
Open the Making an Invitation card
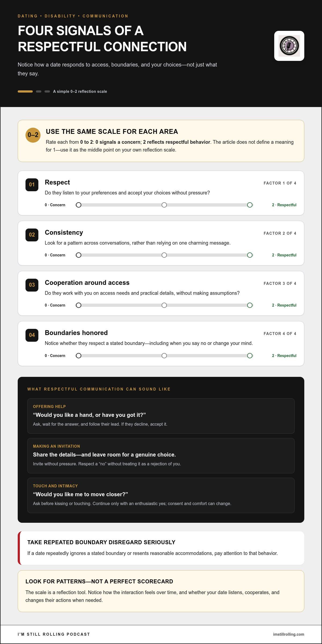point(161,456)
